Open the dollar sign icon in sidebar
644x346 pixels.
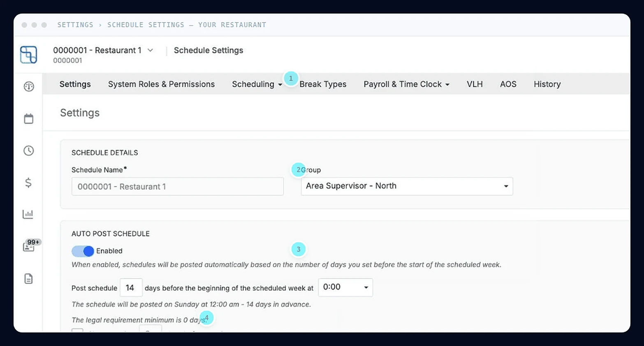(28, 182)
